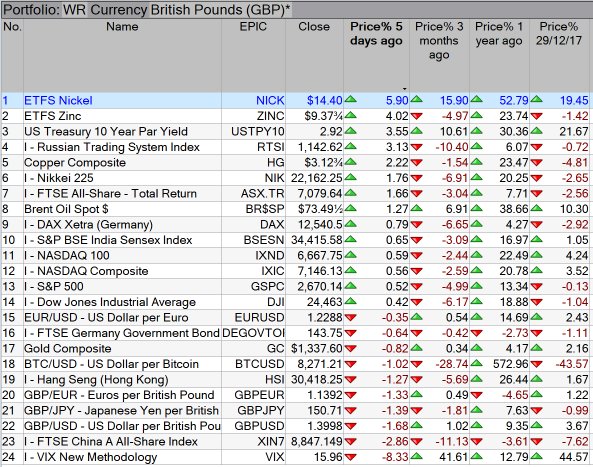Click the green arrow beside Hang Seng 26.44
593x467 pixels.
(x=477, y=379)
